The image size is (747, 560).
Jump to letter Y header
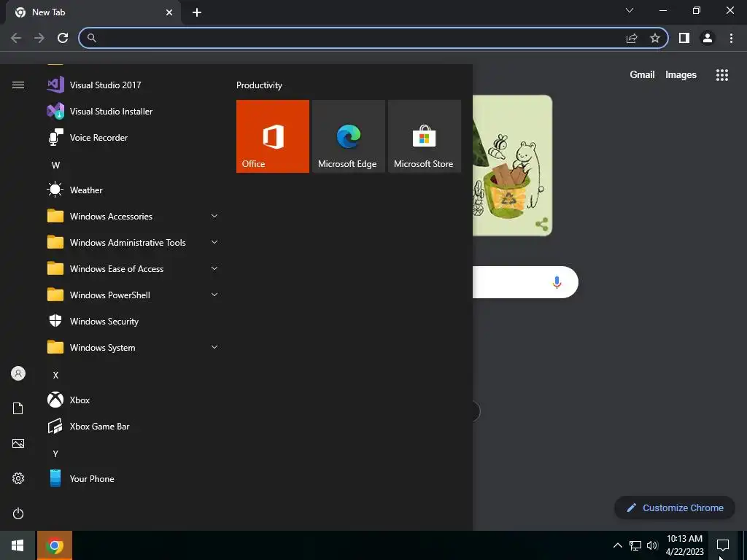tap(55, 454)
